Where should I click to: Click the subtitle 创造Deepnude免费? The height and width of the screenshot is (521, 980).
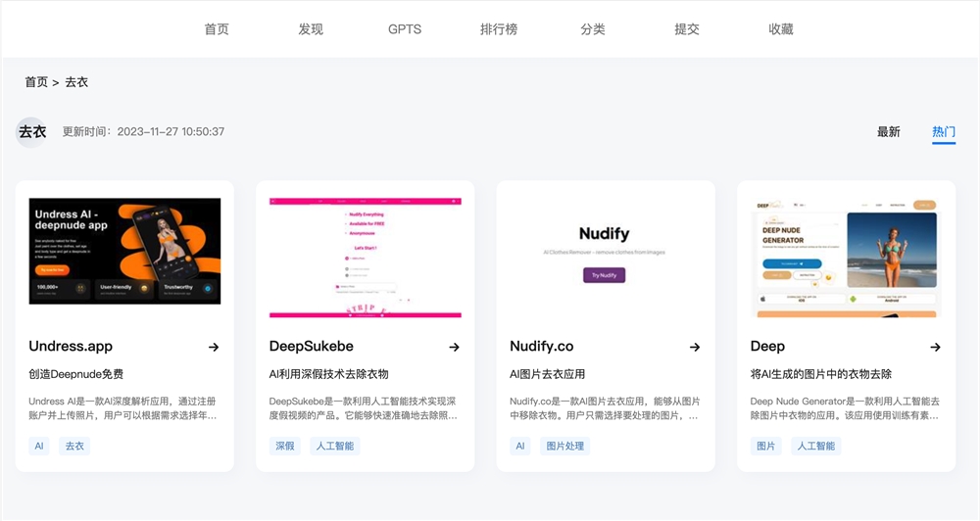click(76, 374)
